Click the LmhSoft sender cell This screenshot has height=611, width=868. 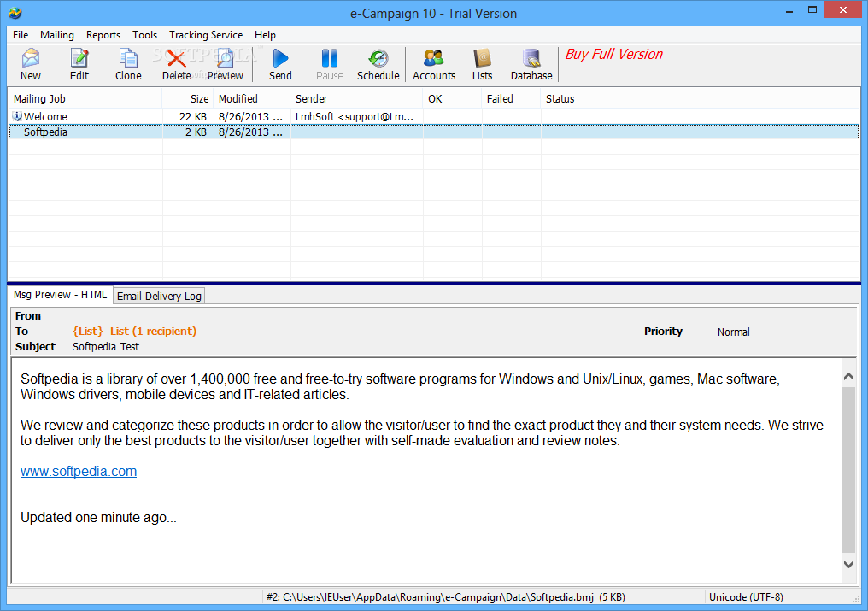(x=355, y=116)
